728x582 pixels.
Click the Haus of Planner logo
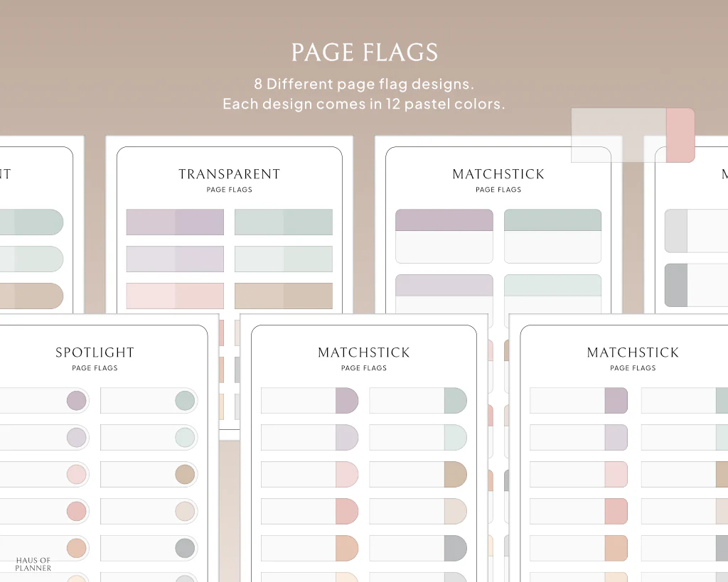33,564
